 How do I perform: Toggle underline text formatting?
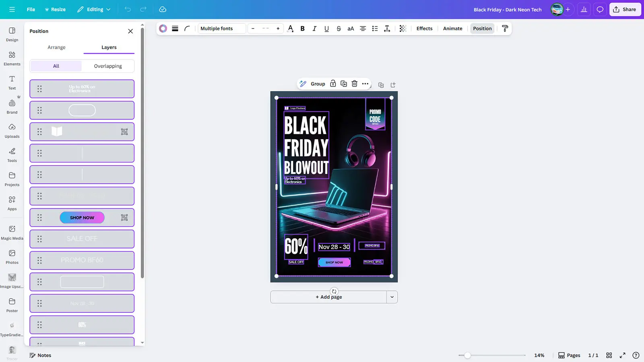pos(326,29)
